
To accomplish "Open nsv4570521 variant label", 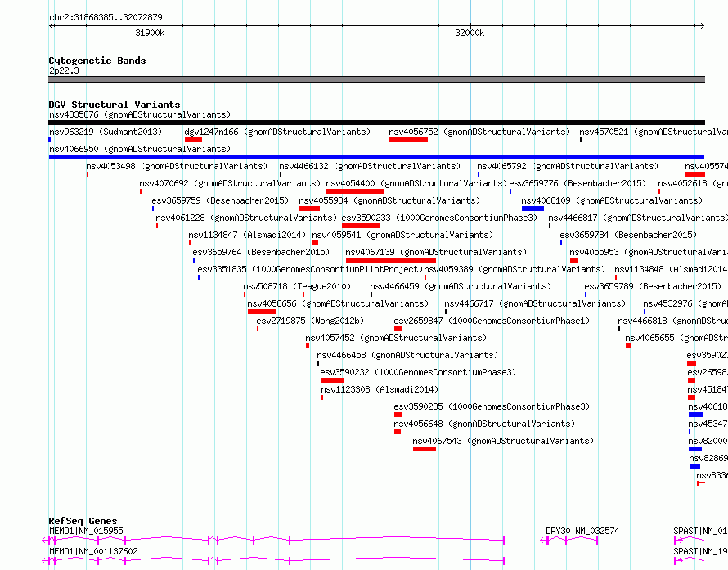I will pos(654,132).
